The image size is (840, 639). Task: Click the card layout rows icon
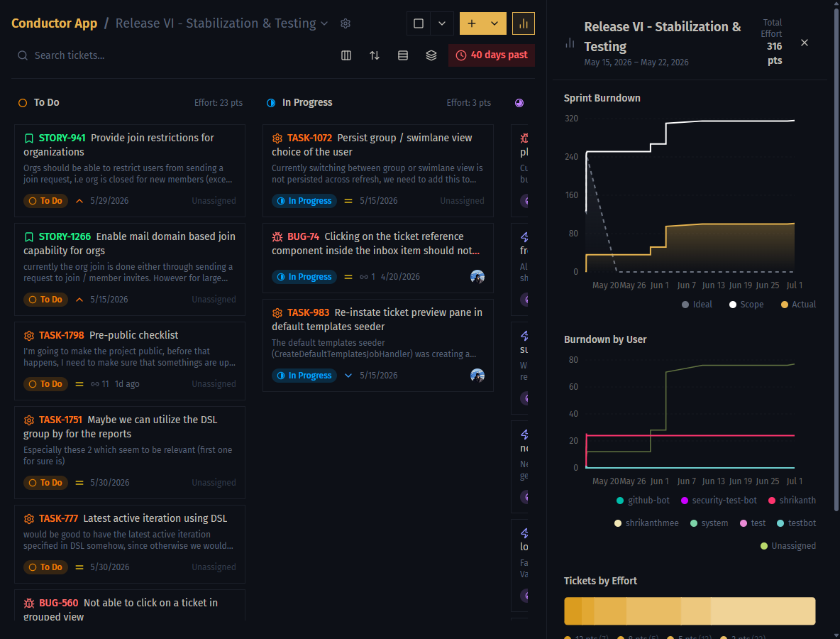[403, 55]
